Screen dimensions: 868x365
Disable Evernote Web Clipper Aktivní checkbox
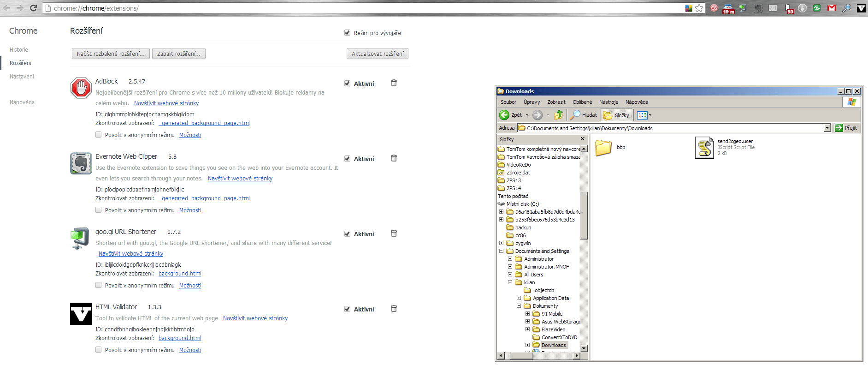[347, 159]
